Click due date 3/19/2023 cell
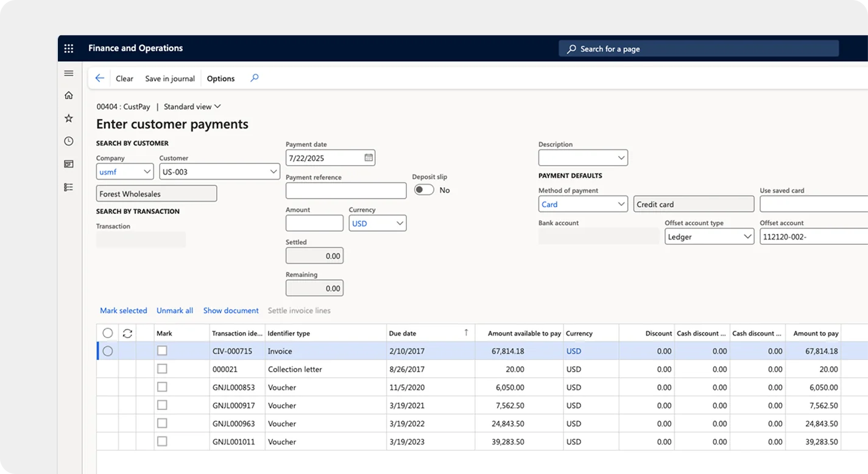Viewport: 868px width, 474px height. point(431,442)
